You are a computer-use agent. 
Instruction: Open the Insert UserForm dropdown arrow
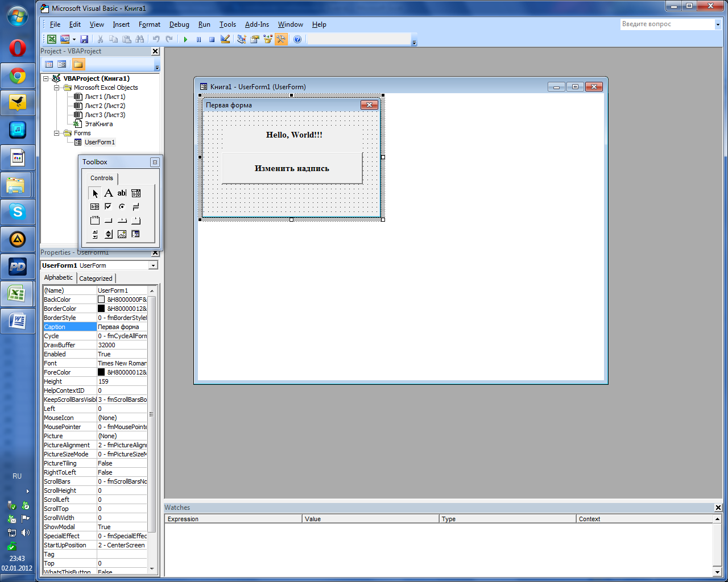(74, 39)
